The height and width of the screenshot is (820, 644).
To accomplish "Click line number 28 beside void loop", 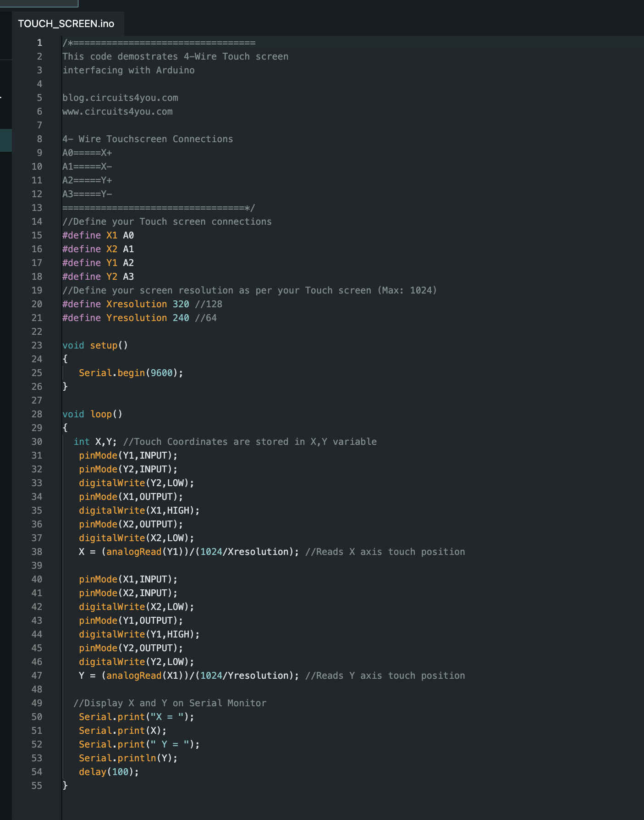I will 37,414.
